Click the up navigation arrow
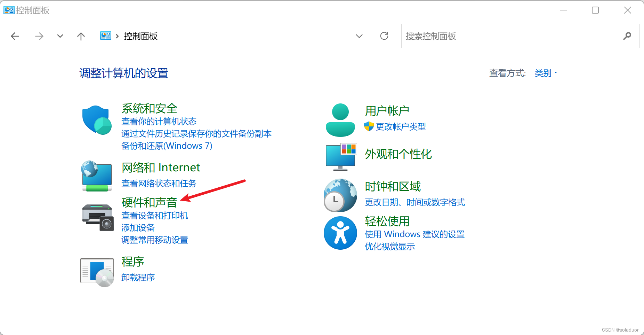 pos(81,36)
